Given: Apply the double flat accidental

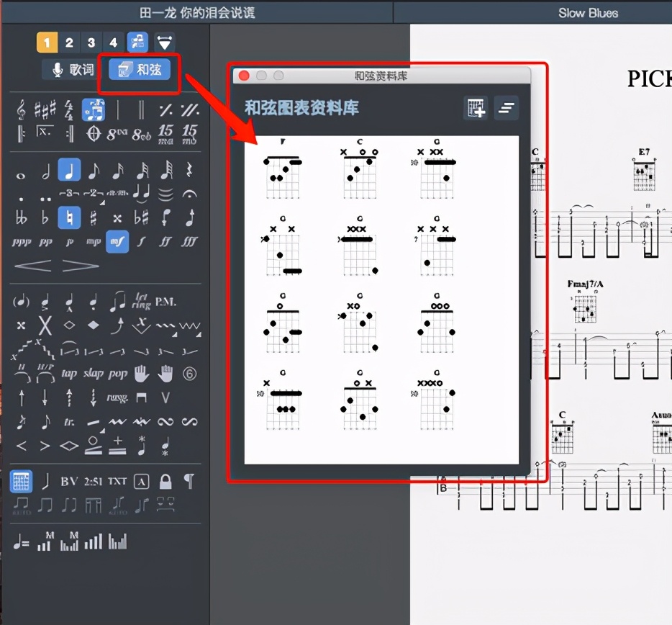Looking at the screenshot, I should click(21, 218).
